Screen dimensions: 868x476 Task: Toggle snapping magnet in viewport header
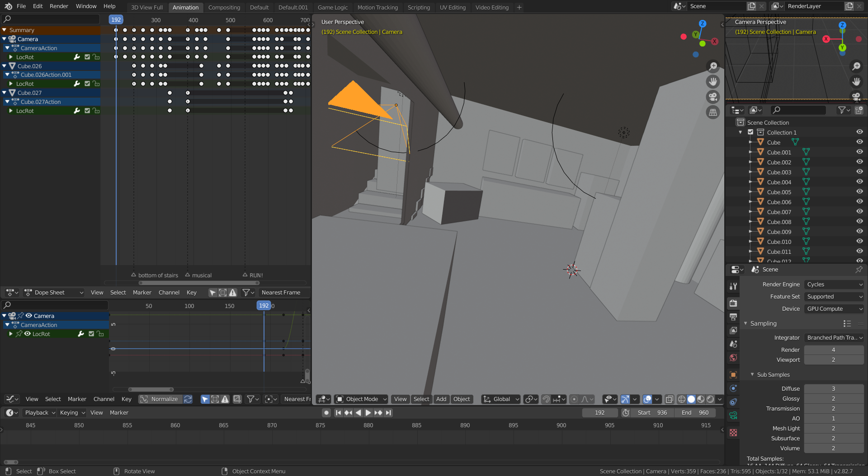(546, 399)
